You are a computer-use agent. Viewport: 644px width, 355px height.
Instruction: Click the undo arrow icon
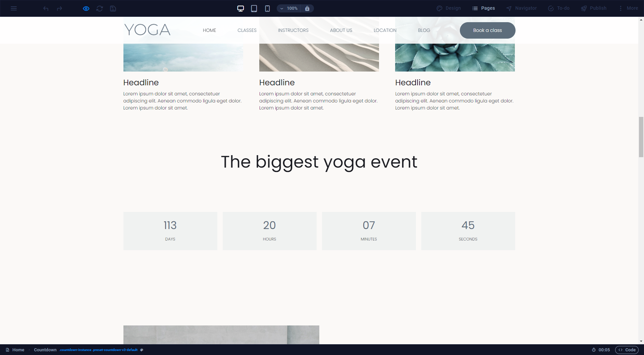click(x=46, y=8)
